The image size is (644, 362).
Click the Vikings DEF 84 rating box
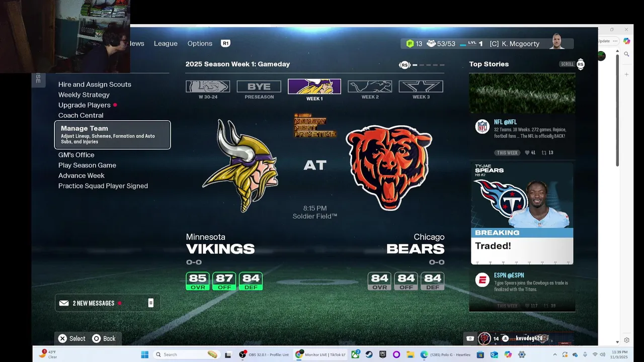[x=251, y=281]
